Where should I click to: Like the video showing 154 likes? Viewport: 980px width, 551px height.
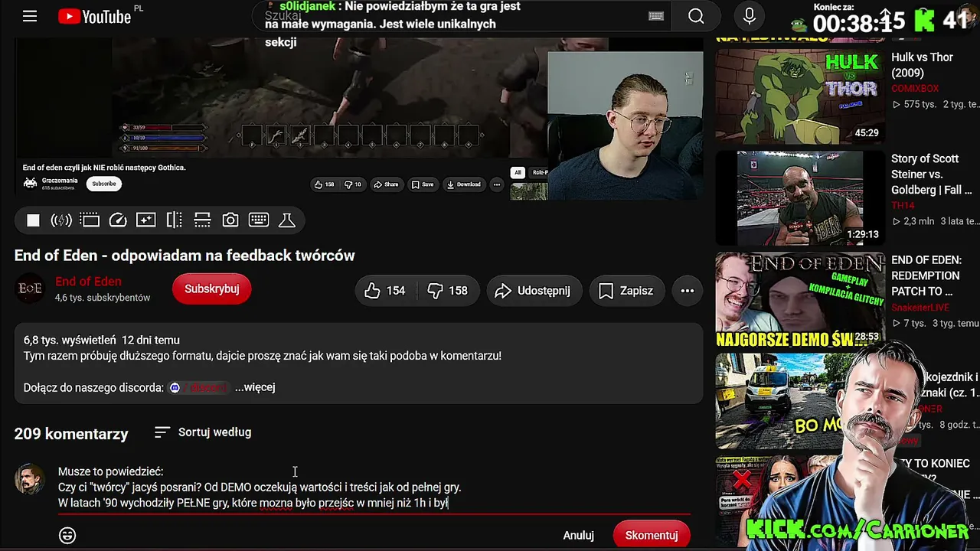point(385,291)
